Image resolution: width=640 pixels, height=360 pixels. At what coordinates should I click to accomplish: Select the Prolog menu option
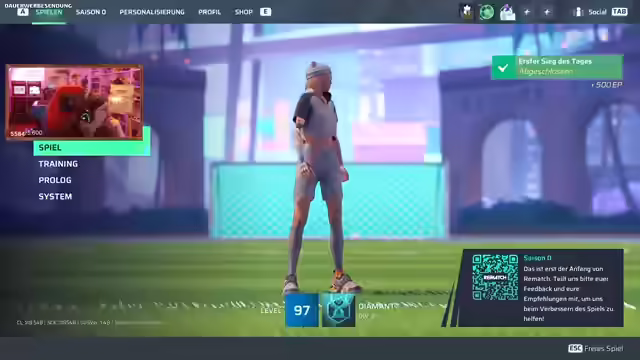(55, 180)
